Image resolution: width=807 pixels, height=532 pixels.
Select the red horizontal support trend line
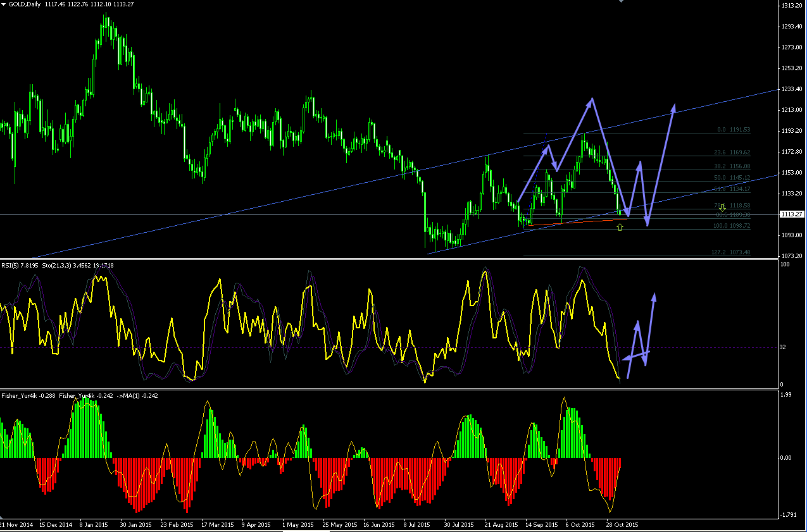tap(577, 222)
